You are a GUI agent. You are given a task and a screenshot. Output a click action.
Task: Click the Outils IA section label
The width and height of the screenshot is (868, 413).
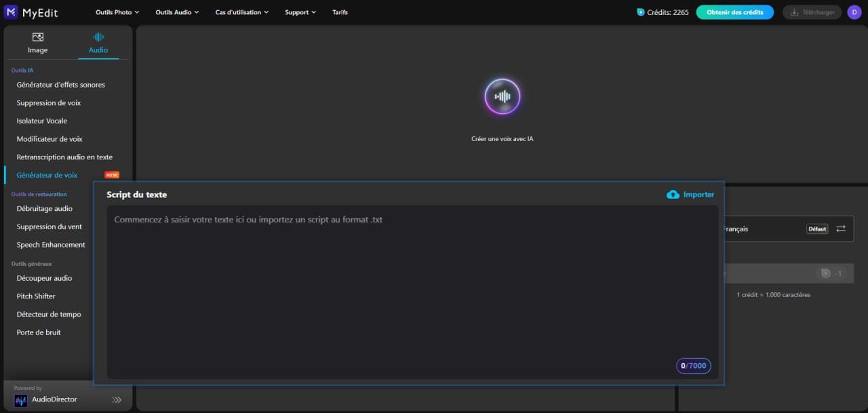tap(22, 71)
